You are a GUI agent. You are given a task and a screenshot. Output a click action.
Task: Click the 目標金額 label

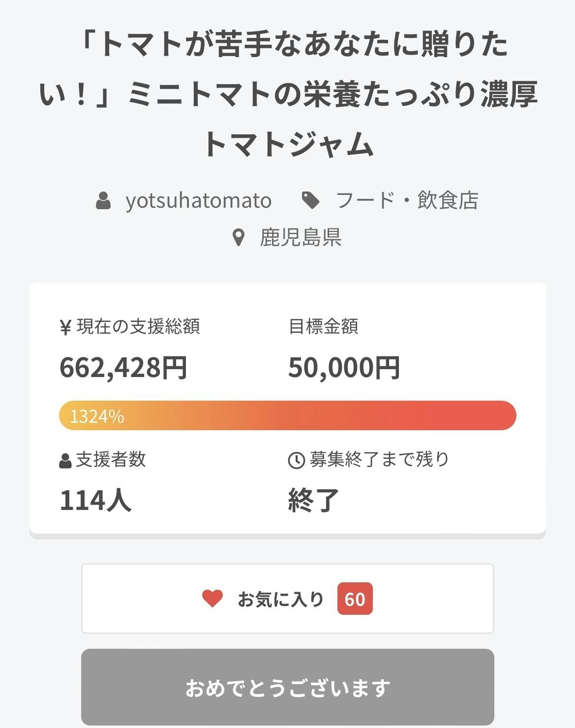coord(323,326)
